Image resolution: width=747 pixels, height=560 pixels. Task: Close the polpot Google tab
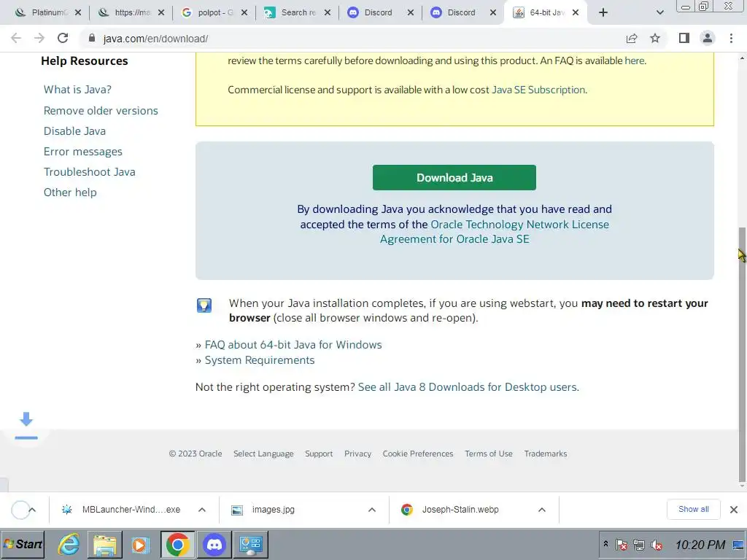(244, 13)
